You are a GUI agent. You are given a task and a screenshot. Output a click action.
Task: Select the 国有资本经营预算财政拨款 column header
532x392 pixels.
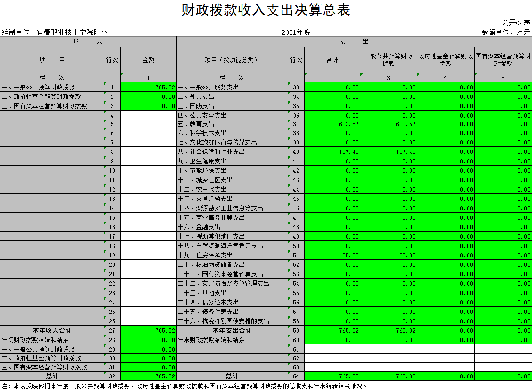tap(503, 60)
